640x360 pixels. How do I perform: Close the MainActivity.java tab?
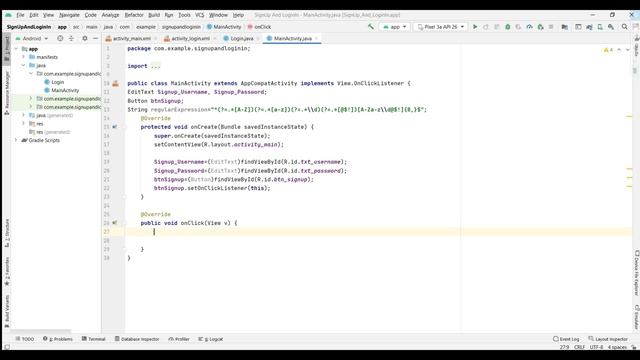pyautogui.click(x=316, y=38)
